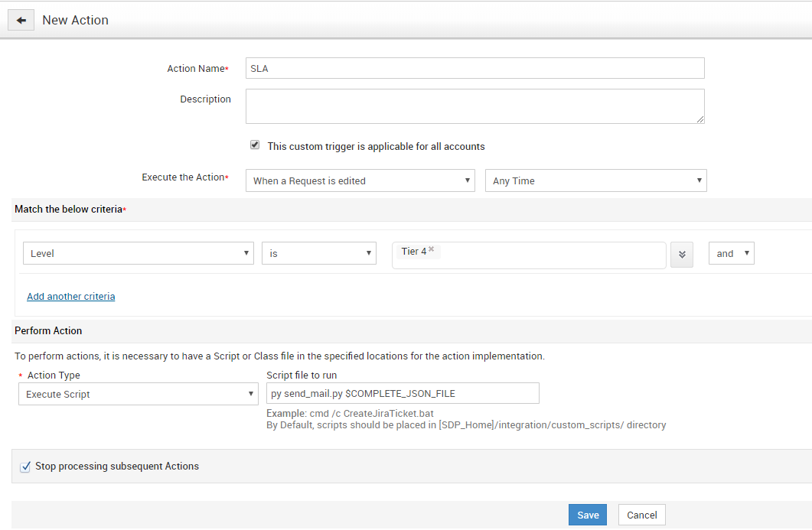Open the Action Type Execute Script dropdown

point(138,394)
